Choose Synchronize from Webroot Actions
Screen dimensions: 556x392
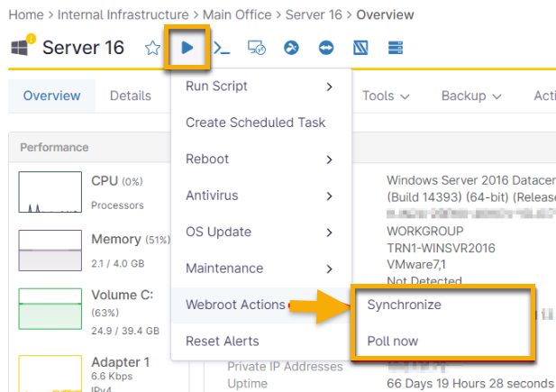click(x=404, y=305)
